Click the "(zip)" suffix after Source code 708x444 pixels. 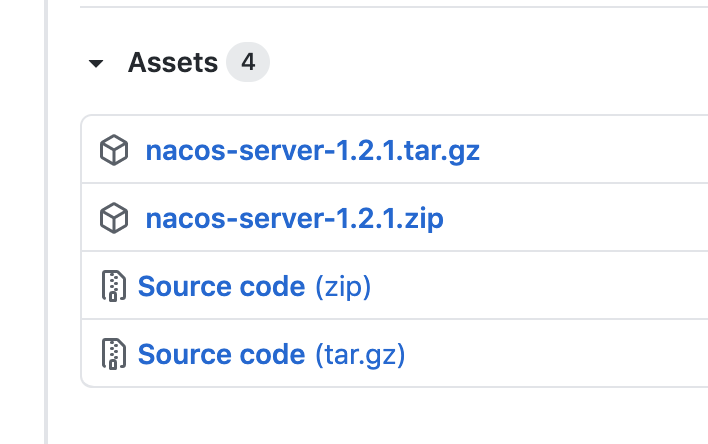[343, 286]
